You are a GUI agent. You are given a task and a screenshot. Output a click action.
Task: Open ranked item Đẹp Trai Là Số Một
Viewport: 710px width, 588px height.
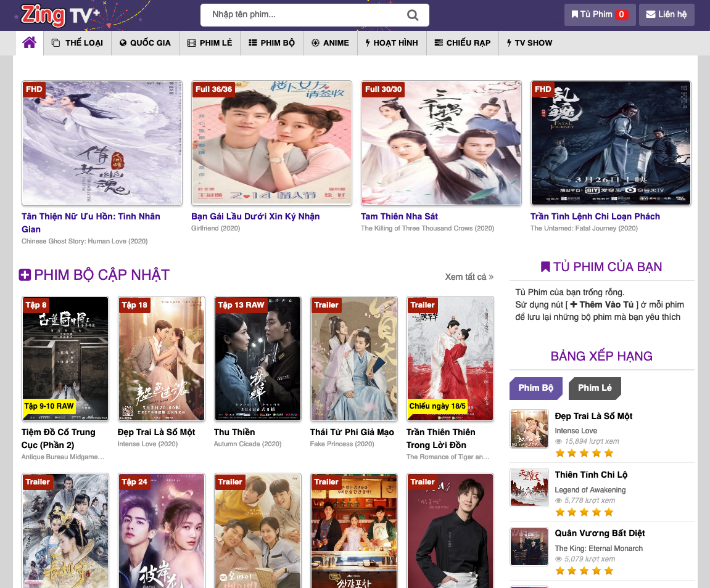click(x=593, y=416)
